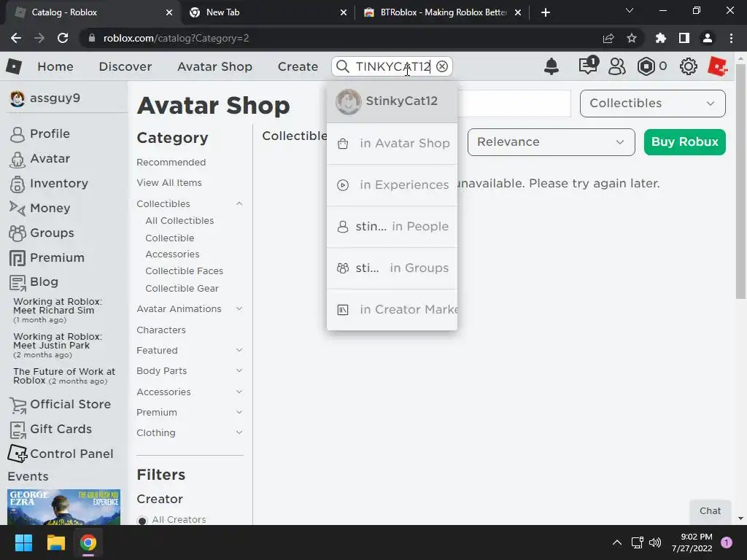Viewport: 747px width, 560px height.
Task: Click the Groups sidebar icon
Action: 18,233
